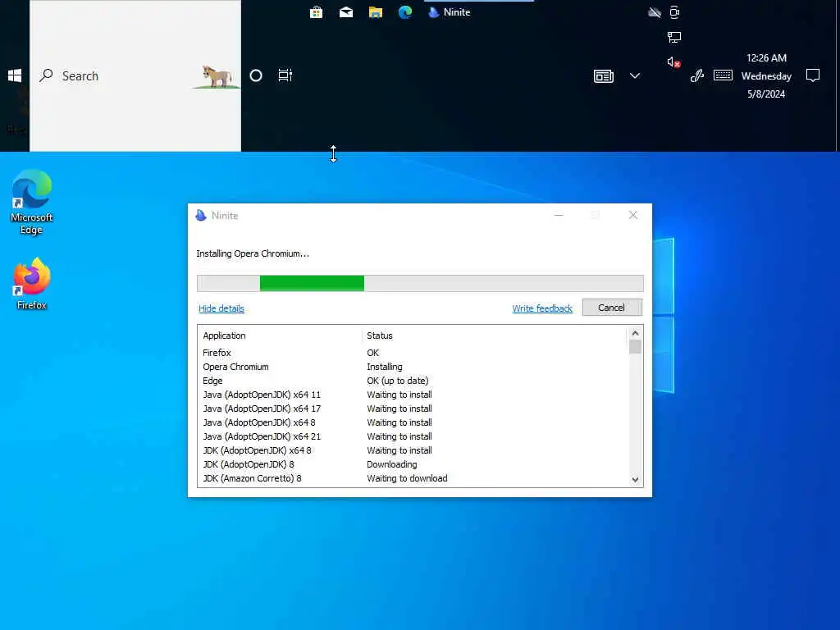
Task: Open the touch keyboard icon
Action: [724, 75]
